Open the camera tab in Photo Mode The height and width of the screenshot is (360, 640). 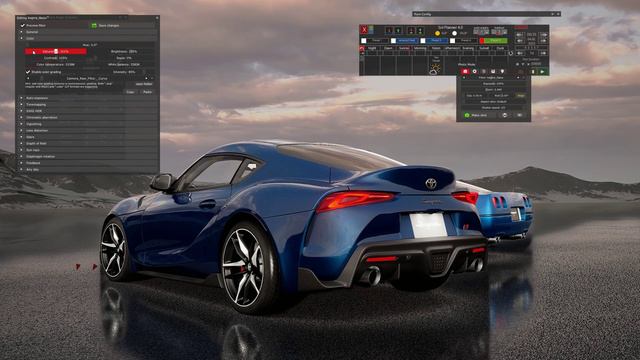pos(465,71)
